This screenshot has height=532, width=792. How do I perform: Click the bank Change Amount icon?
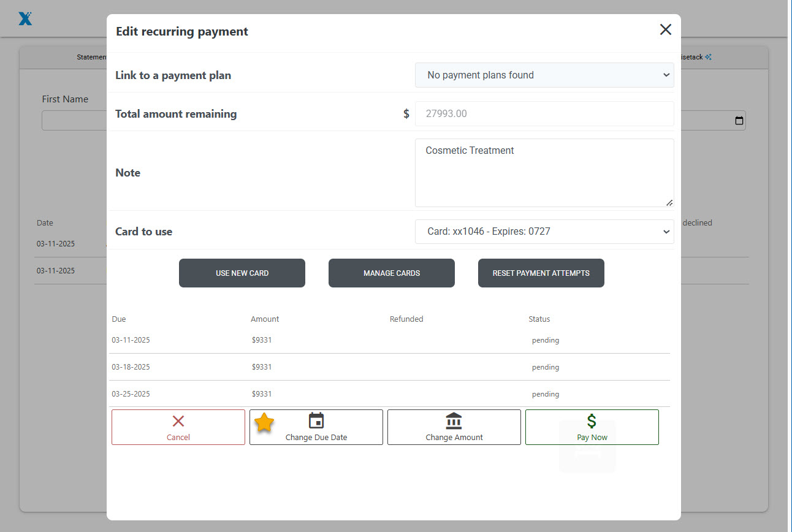point(454,420)
